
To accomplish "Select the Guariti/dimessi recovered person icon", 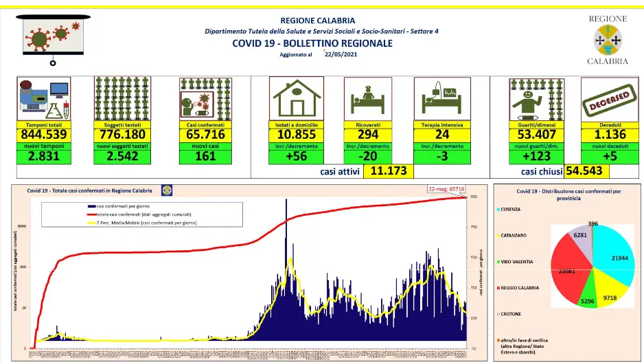I will click(536, 98).
